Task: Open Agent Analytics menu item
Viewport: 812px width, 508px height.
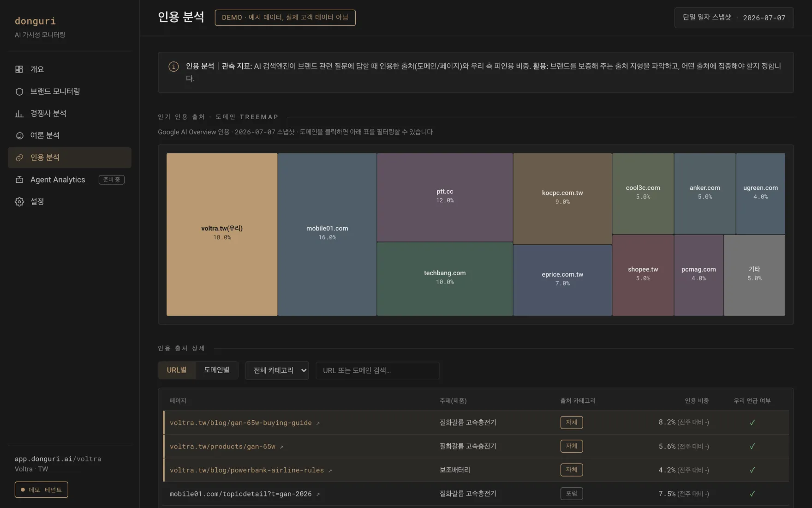Action: coord(70,180)
